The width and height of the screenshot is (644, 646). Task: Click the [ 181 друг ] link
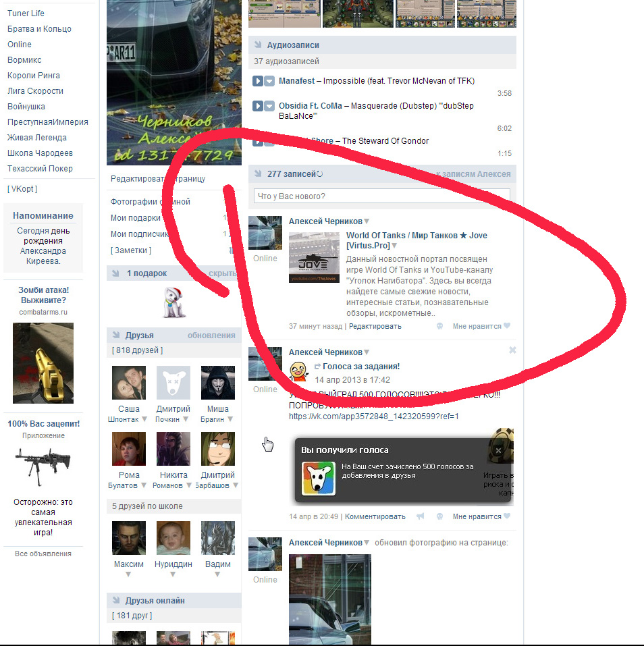[132, 616]
